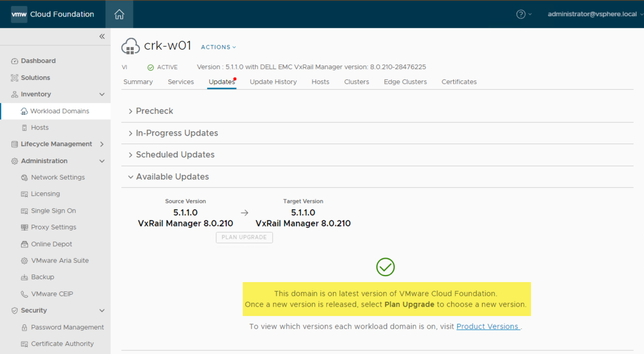Viewport: 644px width, 354px height.
Task: Open the ACTIONS dropdown for crk-w01
Action: [x=218, y=47]
